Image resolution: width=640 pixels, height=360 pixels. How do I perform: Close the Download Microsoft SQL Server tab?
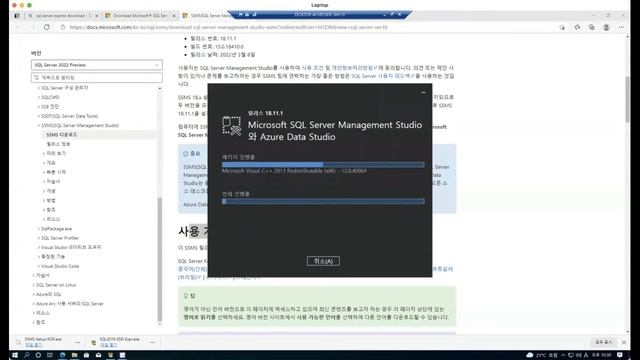pos(174,16)
